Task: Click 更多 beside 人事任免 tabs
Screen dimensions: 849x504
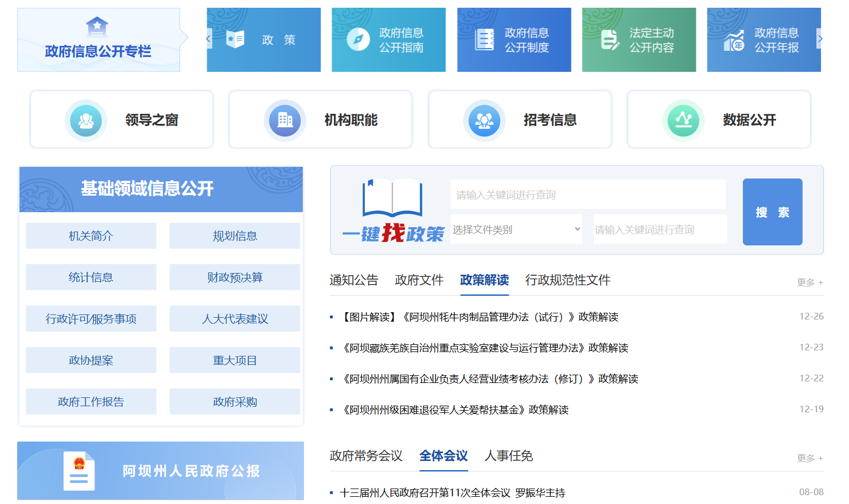Action: pyautogui.click(x=810, y=458)
